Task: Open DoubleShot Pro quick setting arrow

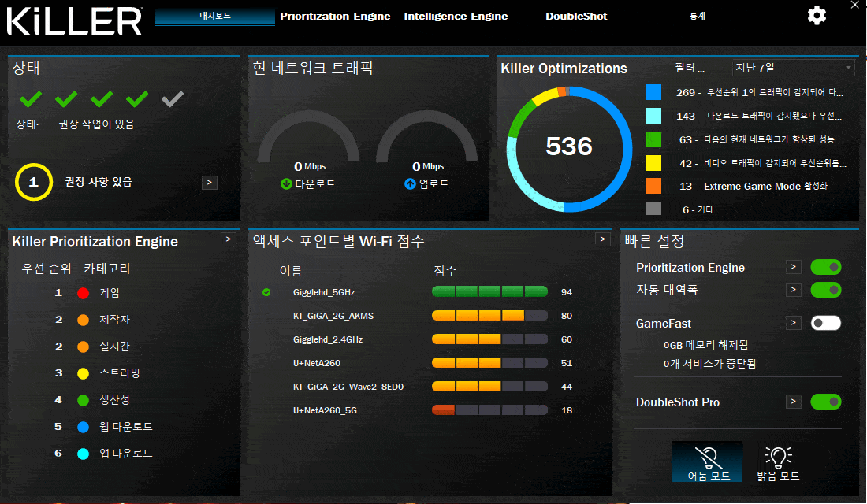Action: coord(794,402)
